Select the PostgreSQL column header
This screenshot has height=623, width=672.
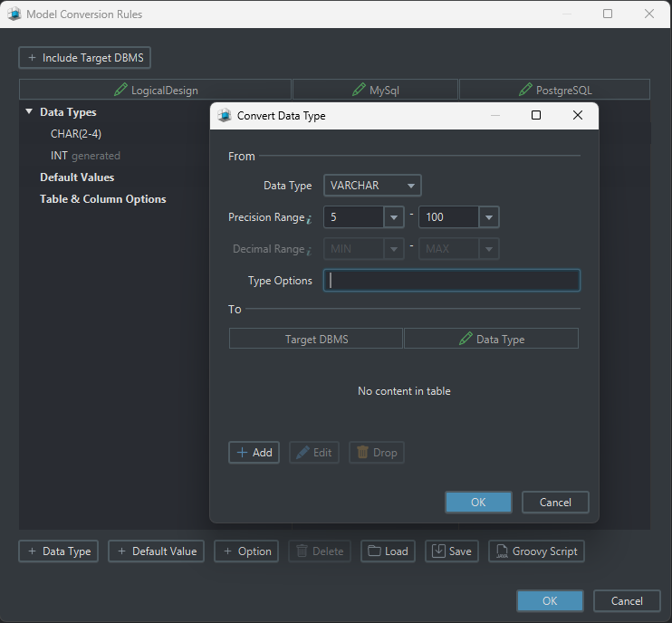tap(554, 90)
